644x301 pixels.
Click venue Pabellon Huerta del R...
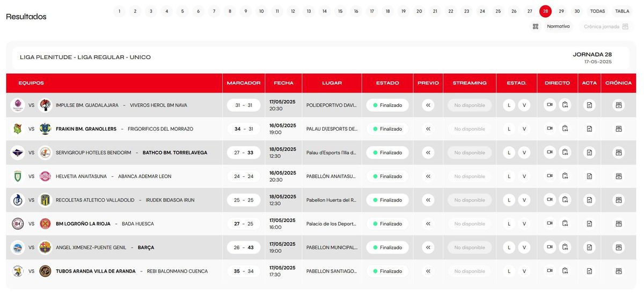[331, 200]
